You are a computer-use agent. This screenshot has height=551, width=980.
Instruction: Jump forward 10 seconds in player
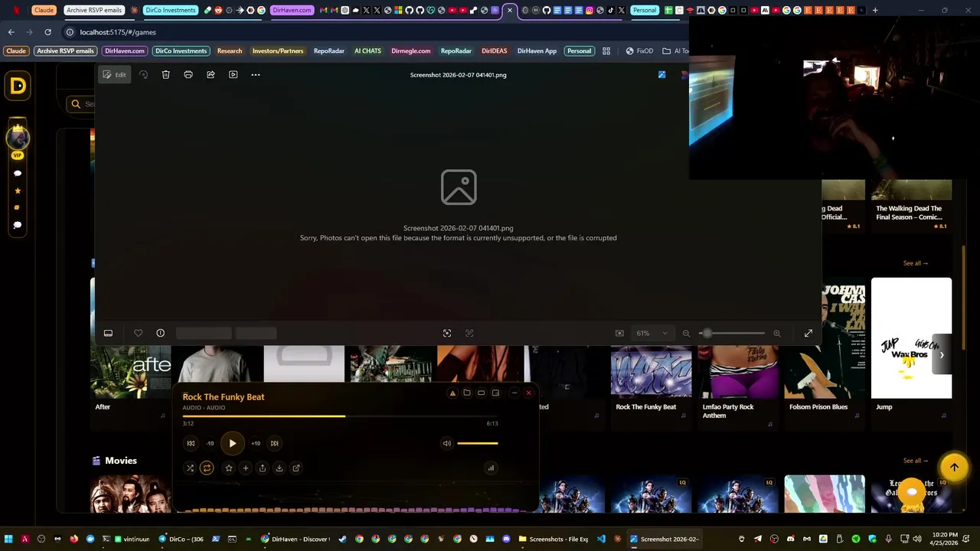coord(256,443)
